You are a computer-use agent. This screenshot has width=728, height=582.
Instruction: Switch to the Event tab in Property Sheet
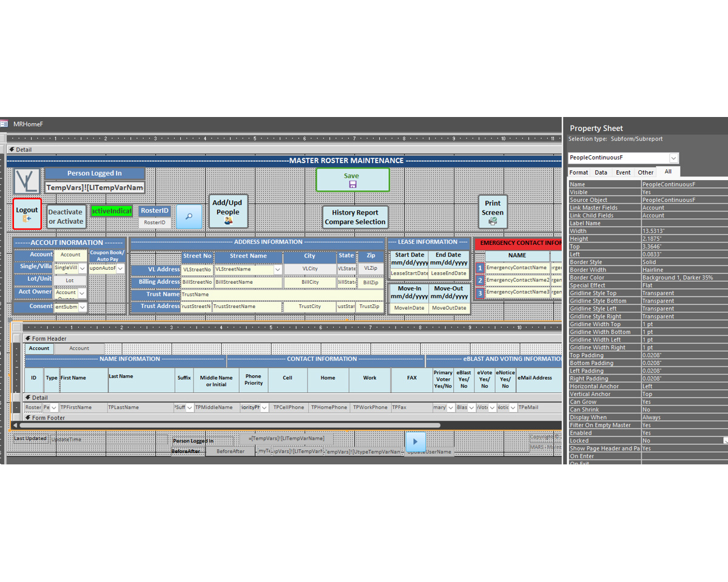(x=623, y=172)
